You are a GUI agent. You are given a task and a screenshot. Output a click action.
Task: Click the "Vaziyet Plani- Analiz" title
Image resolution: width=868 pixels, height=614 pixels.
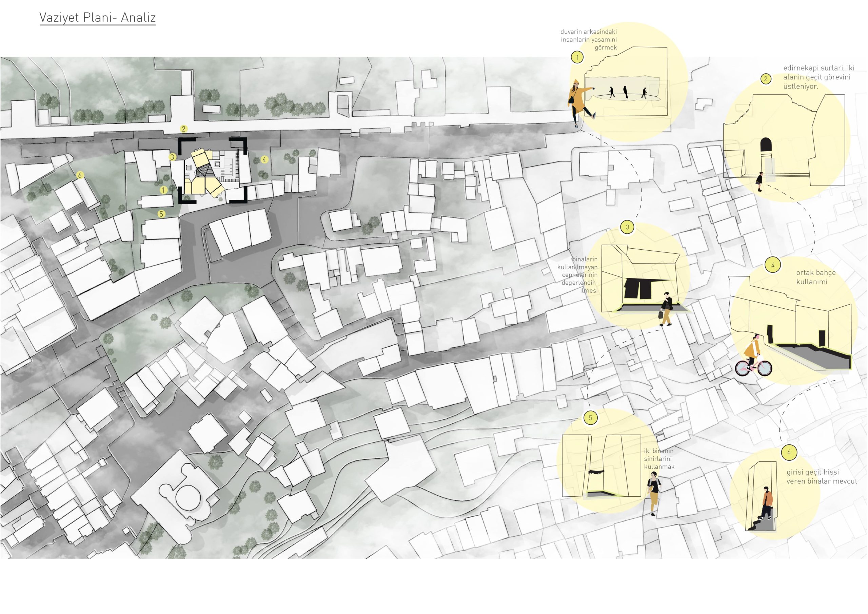pyautogui.click(x=98, y=18)
